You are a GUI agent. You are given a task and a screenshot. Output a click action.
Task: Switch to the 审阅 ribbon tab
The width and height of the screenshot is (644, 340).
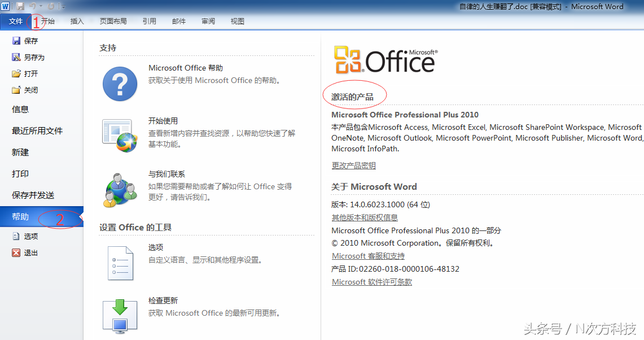(208, 21)
